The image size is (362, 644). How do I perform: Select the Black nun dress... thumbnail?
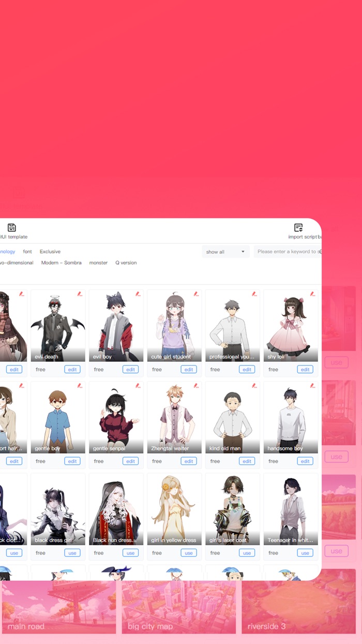pos(116,508)
